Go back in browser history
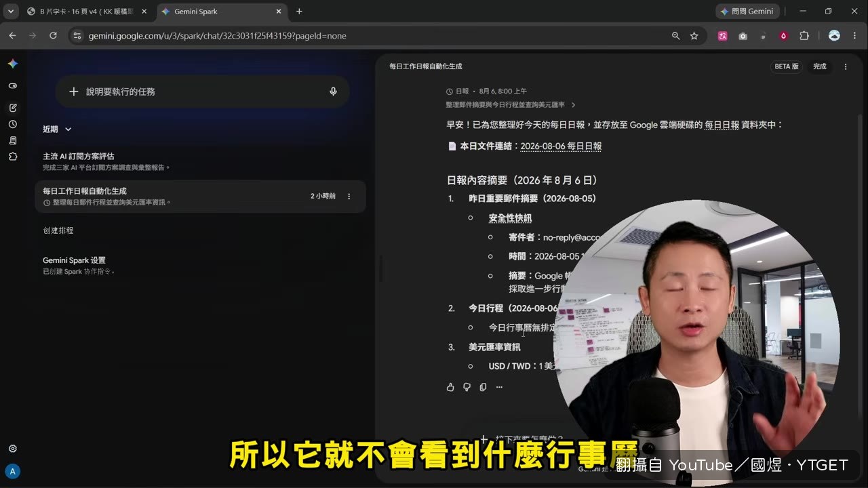 tap(12, 36)
